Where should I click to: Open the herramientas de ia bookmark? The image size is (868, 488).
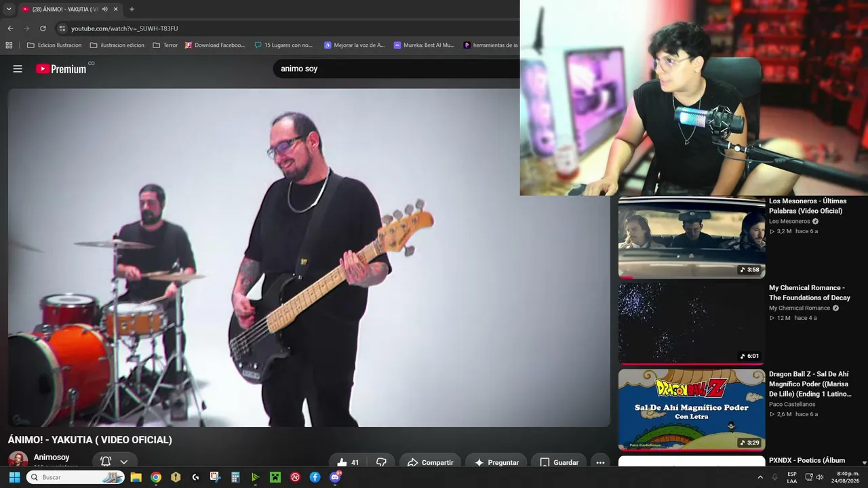click(490, 45)
